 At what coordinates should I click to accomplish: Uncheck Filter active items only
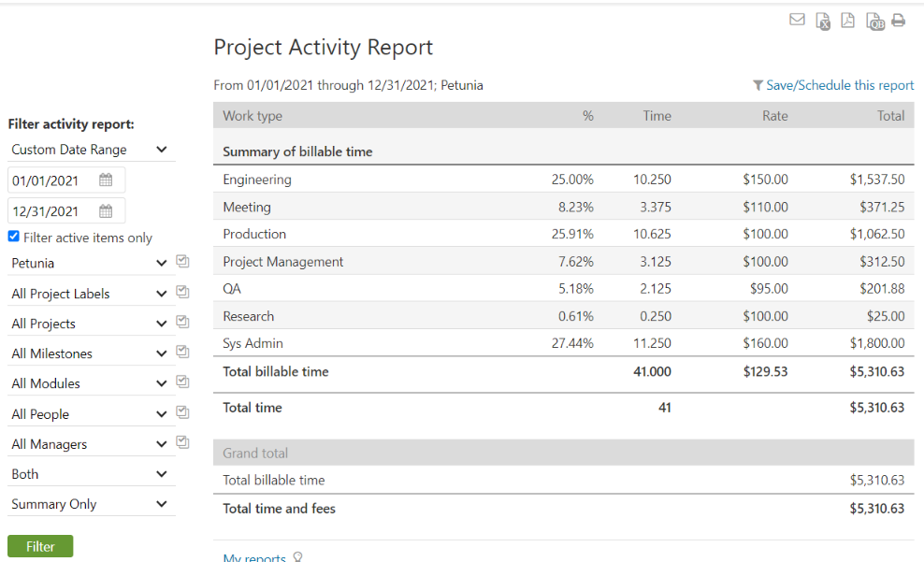tap(13, 238)
